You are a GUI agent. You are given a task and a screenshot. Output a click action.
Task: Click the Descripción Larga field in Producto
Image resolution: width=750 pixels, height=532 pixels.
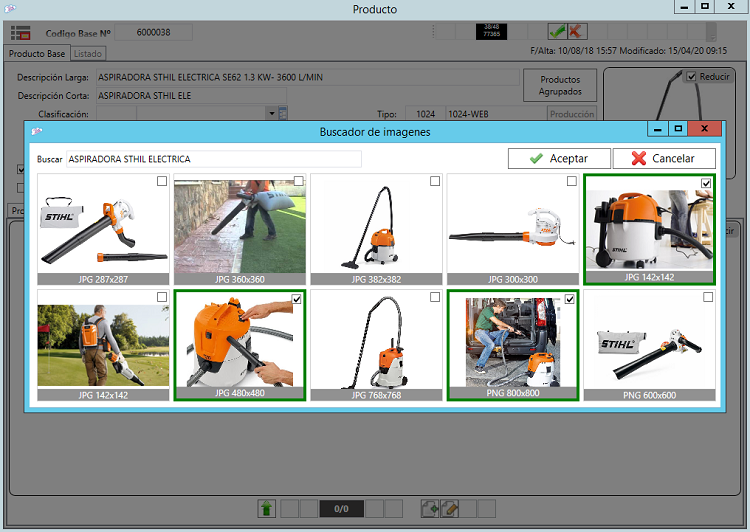point(308,77)
